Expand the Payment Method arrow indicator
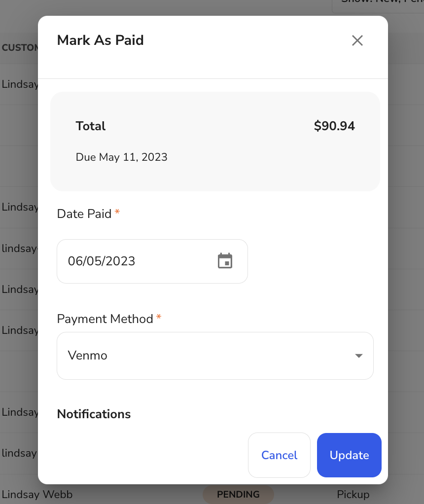The height and width of the screenshot is (504, 424). 359,356
